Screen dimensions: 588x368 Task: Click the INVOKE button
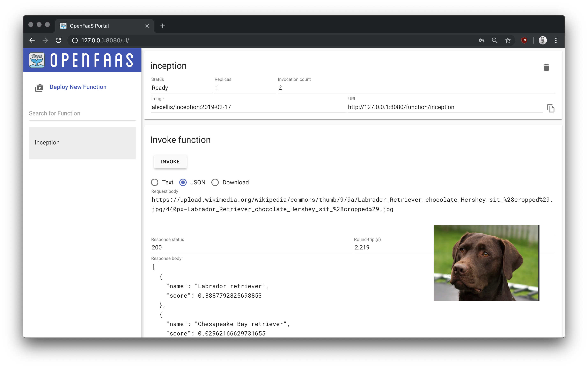point(170,162)
